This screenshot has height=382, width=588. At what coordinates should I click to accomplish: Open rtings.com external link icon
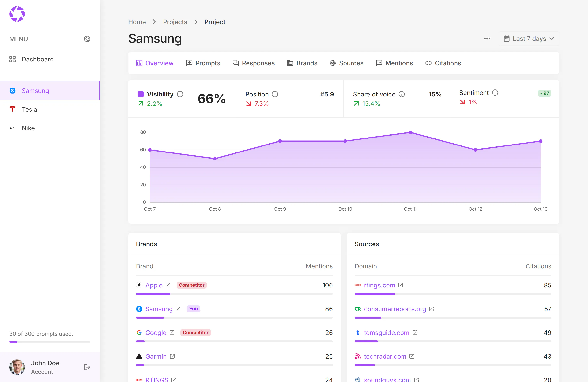click(x=401, y=285)
